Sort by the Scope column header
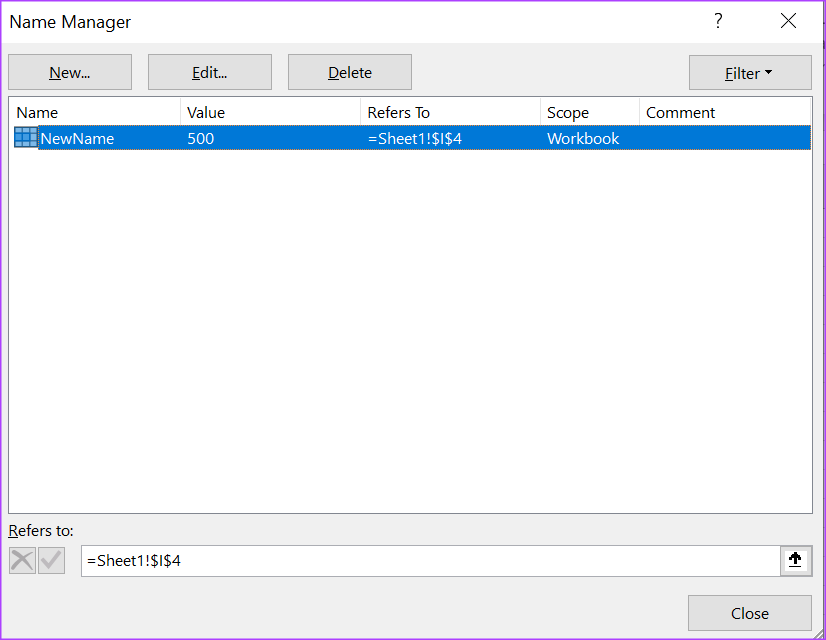The width and height of the screenshot is (826, 640). (x=590, y=112)
